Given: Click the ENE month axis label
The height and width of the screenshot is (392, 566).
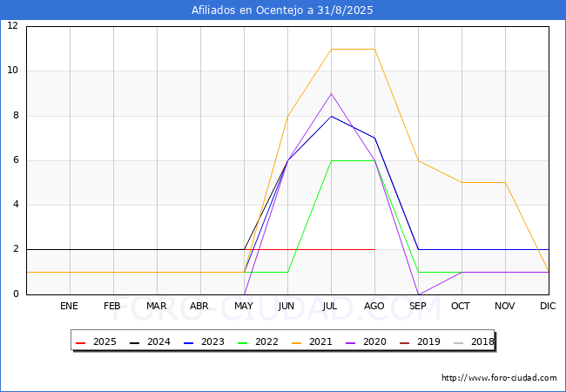Looking at the screenshot, I should [70, 306].
